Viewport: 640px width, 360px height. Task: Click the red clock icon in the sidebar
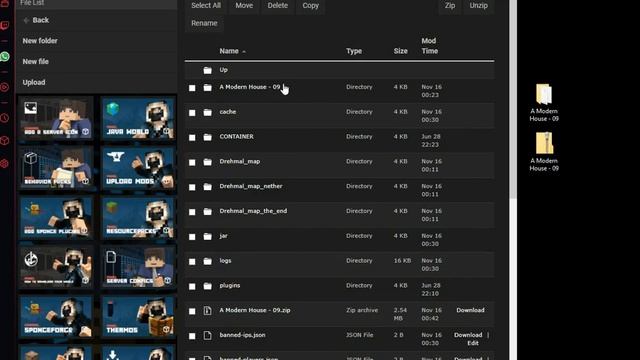click(x=4, y=118)
